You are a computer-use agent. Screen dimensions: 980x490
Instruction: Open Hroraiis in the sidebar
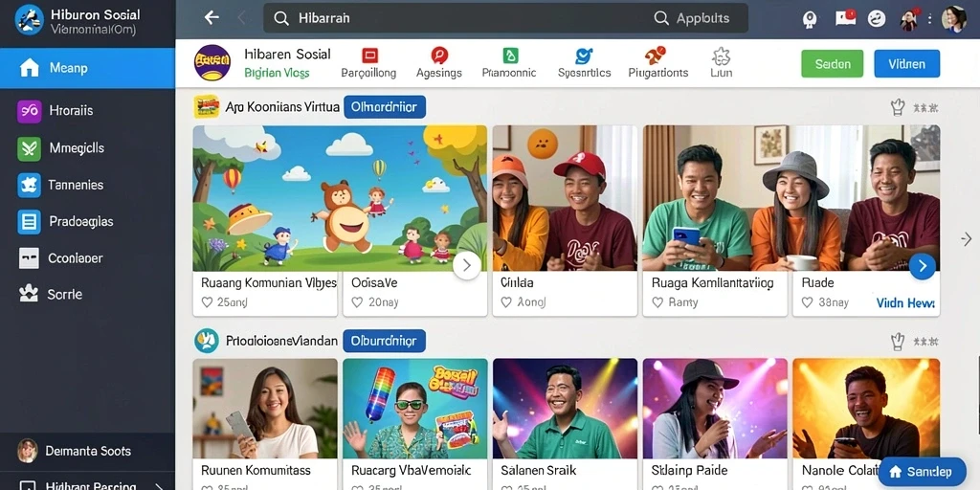point(87,111)
